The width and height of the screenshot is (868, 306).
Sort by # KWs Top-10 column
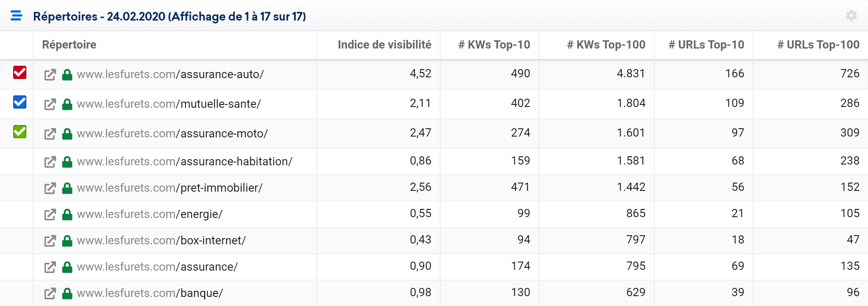[494, 44]
